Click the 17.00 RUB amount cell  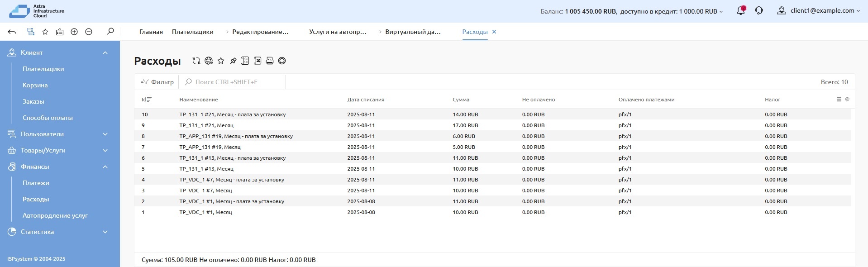point(465,125)
